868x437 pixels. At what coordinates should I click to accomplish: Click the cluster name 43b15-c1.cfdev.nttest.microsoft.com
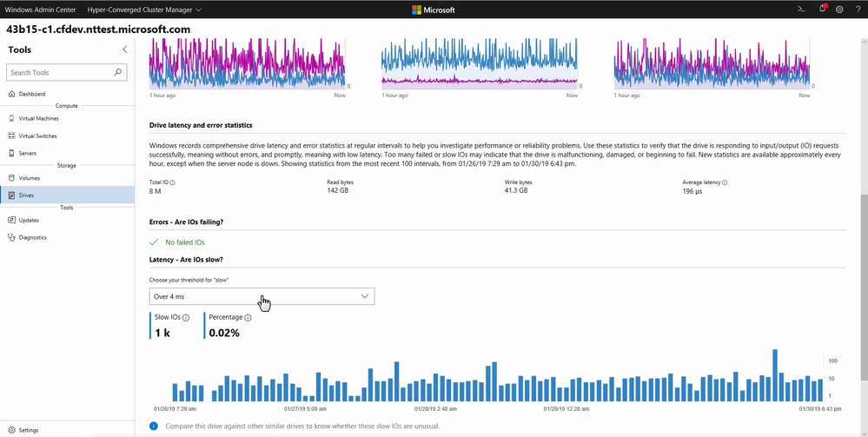click(x=98, y=30)
